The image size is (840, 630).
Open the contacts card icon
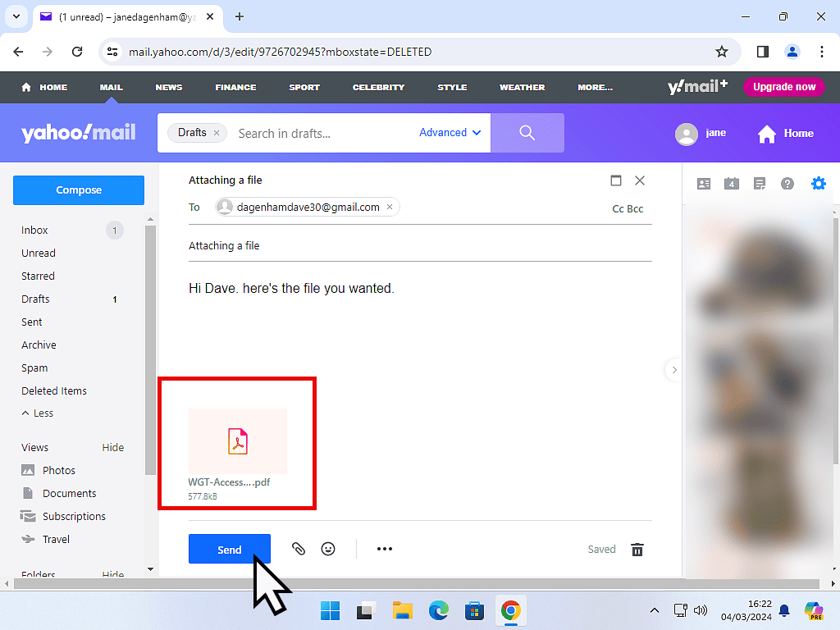[704, 184]
